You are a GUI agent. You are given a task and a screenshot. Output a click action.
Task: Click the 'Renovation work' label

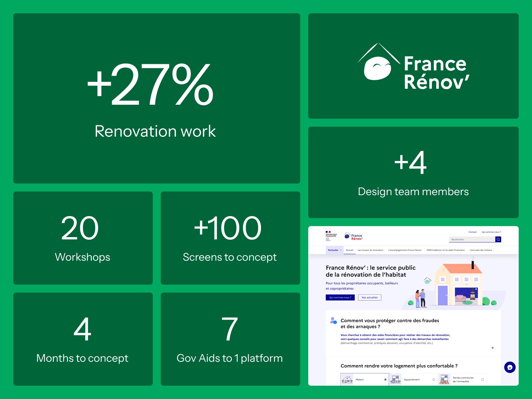point(155,131)
